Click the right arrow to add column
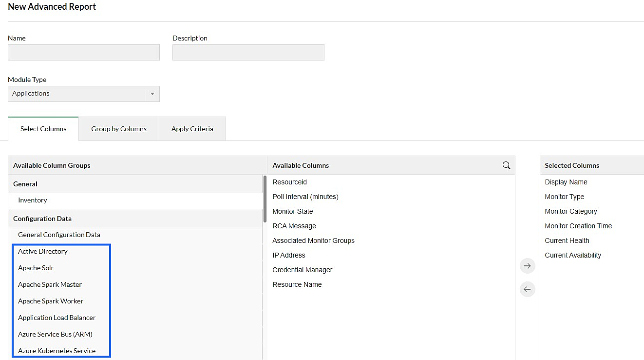 (527, 266)
